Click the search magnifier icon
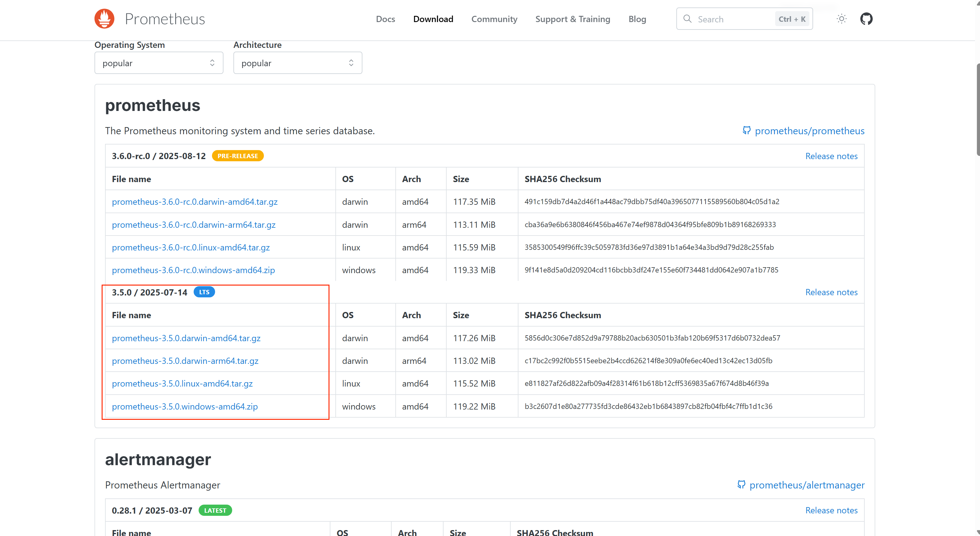 687,19
